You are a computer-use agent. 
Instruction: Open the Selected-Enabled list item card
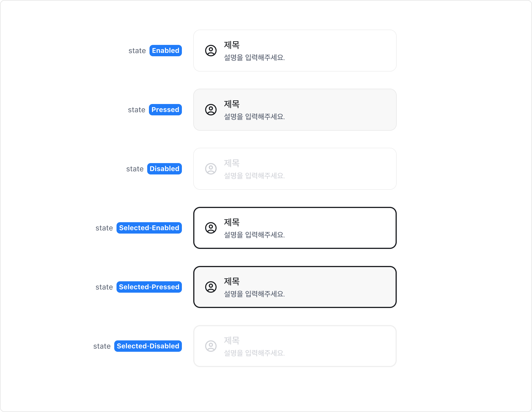(x=295, y=228)
